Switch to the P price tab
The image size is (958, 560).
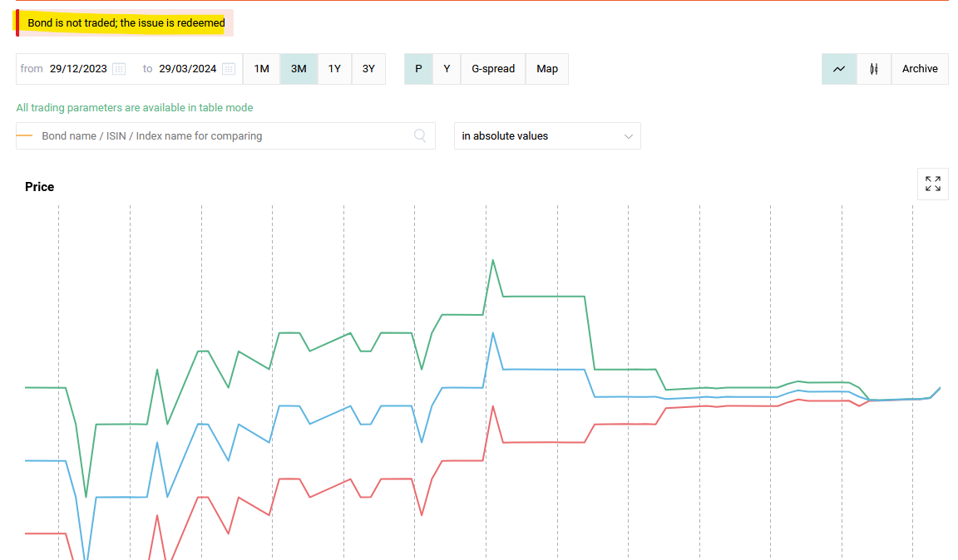418,69
